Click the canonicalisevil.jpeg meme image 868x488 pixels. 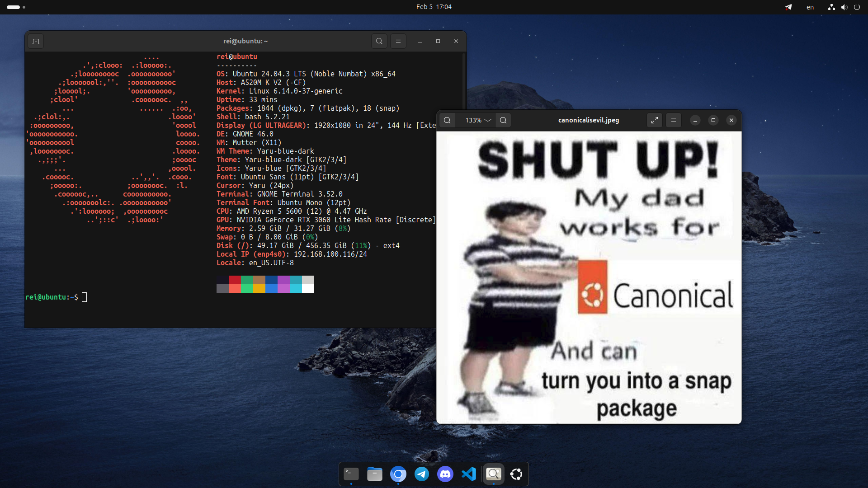(x=589, y=277)
